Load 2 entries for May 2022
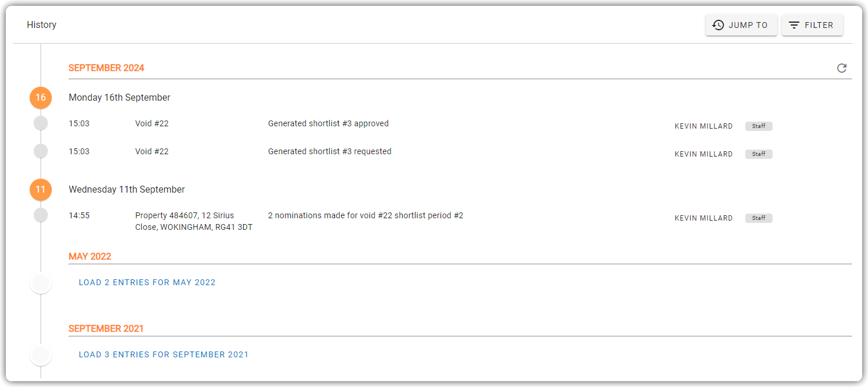 (x=147, y=282)
